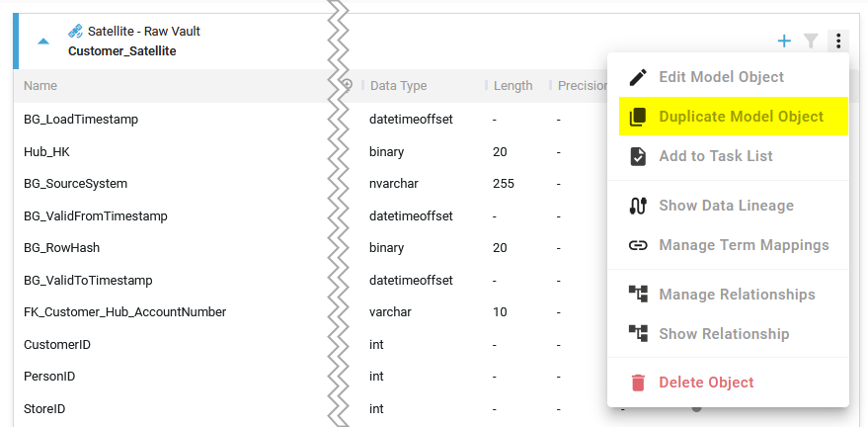Click the lineage icon beside Show Data Lineage
The image size is (868, 427).
638,206
